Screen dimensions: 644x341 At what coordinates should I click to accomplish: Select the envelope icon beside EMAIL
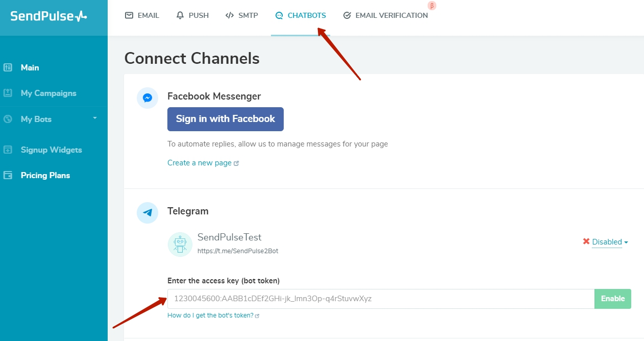(x=129, y=15)
